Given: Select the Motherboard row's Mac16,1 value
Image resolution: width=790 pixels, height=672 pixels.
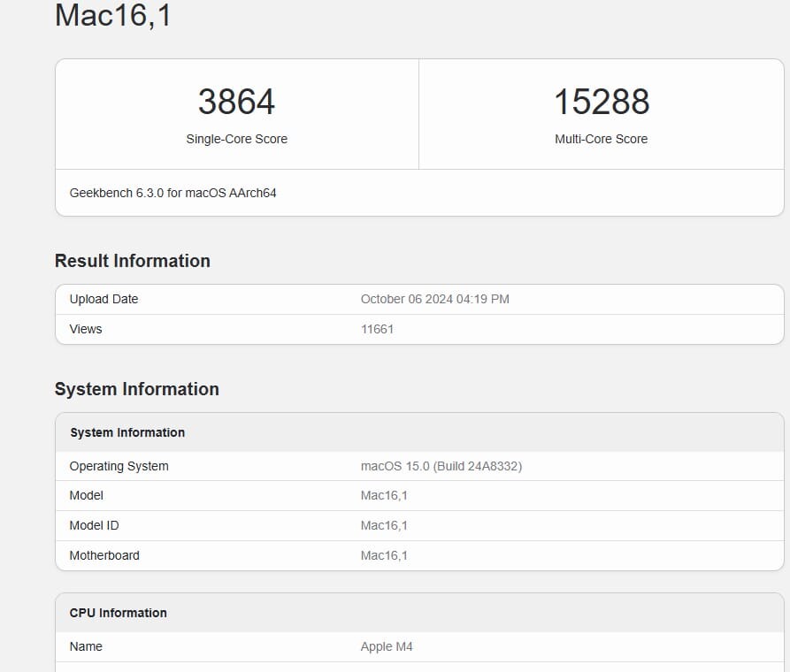Looking at the screenshot, I should [384, 555].
